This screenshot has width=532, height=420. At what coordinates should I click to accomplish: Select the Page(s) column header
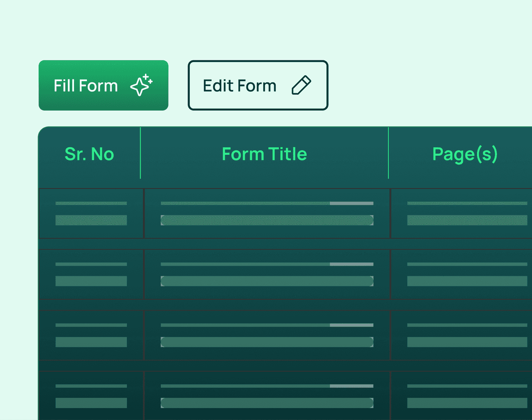click(465, 154)
